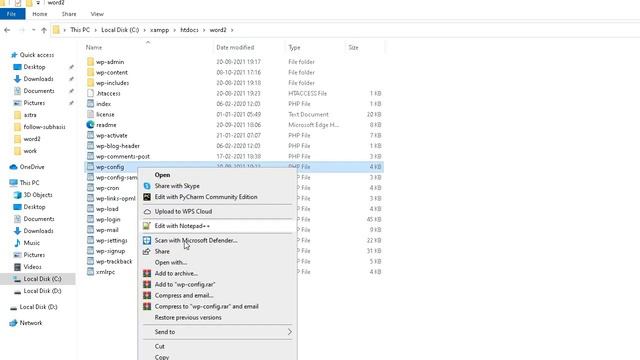Select OneDrive in navigation pane

point(32,167)
